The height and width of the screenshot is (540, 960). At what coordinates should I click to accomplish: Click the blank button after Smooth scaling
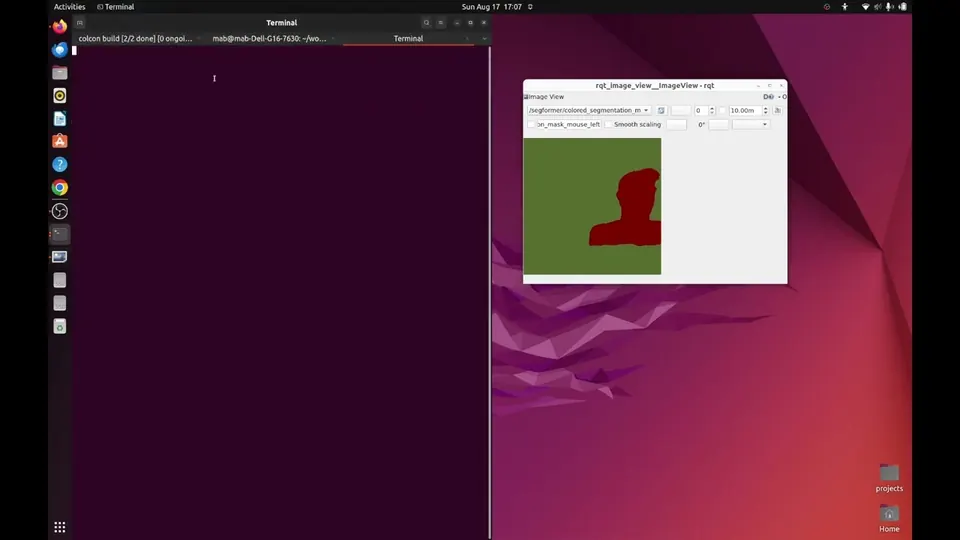click(677, 124)
